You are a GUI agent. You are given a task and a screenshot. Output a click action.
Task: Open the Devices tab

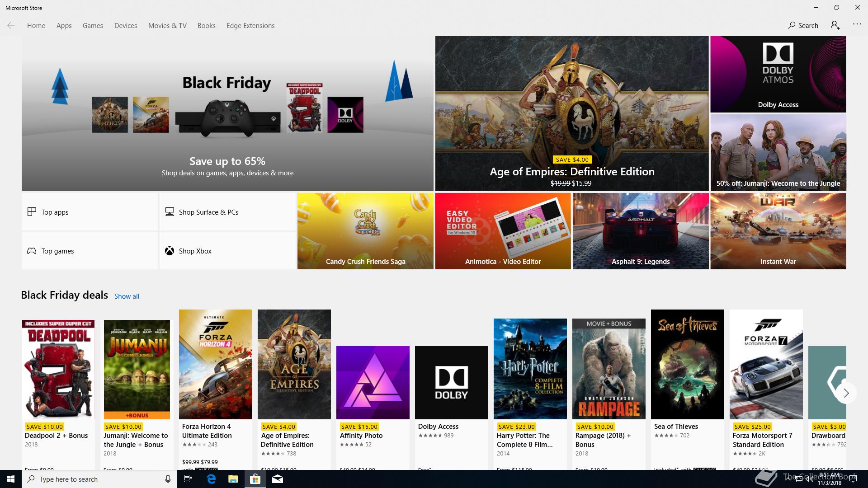click(x=126, y=26)
